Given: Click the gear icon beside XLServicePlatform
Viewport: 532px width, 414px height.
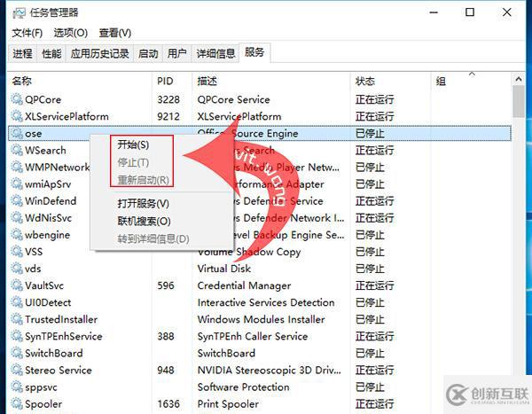Looking at the screenshot, I should click(17, 116).
